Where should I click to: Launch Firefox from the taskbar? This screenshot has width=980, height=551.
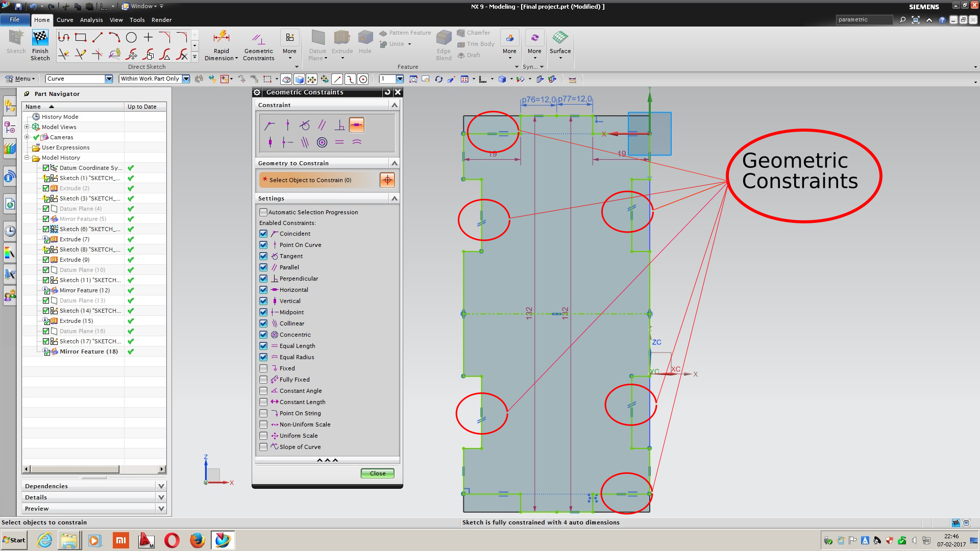click(197, 540)
